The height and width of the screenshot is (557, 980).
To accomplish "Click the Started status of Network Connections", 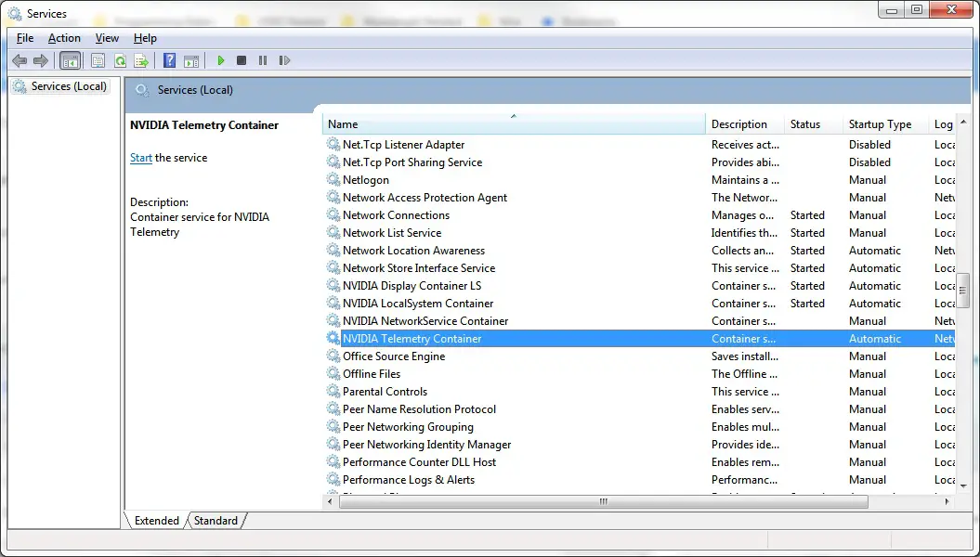I will pyautogui.click(x=807, y=214).
